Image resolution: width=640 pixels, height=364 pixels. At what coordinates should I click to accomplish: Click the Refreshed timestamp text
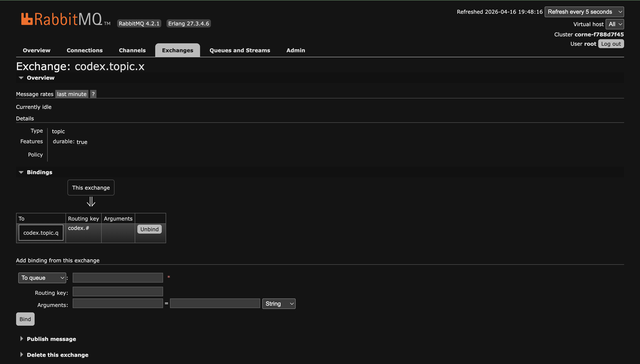coord(500,12)
